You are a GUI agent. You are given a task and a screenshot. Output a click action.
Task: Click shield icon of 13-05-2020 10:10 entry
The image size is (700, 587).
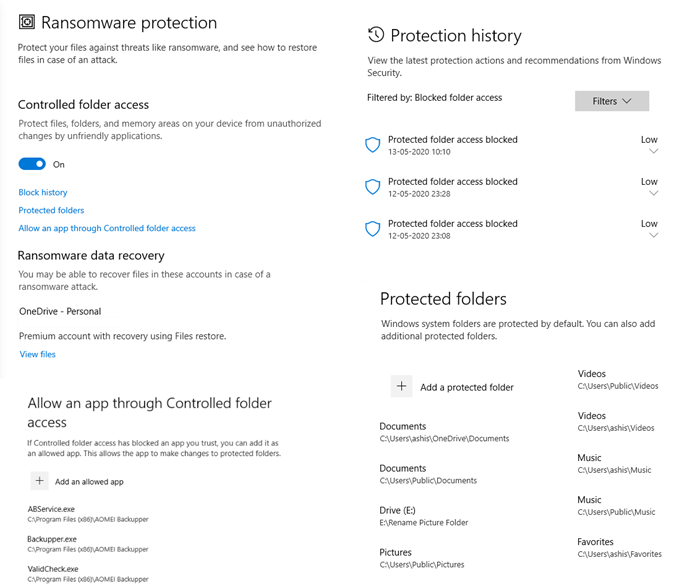click(x=373, y=145)
